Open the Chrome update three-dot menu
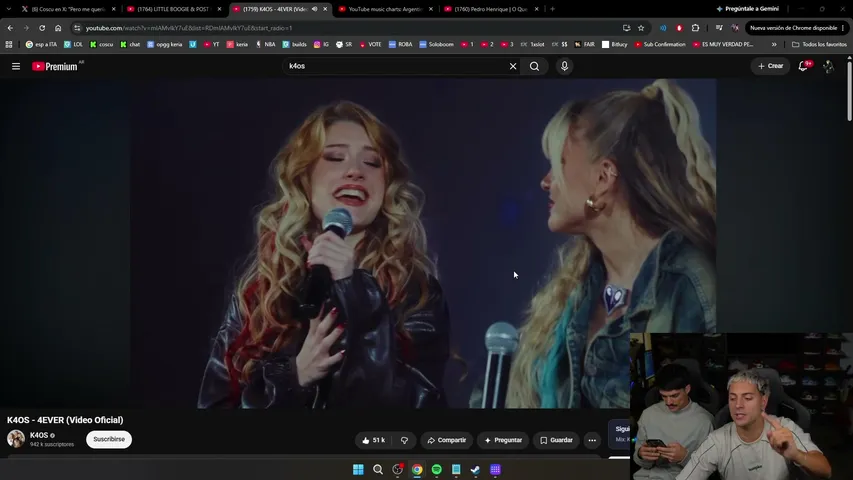This screenshot has height=480, width=853. (843, 28)
